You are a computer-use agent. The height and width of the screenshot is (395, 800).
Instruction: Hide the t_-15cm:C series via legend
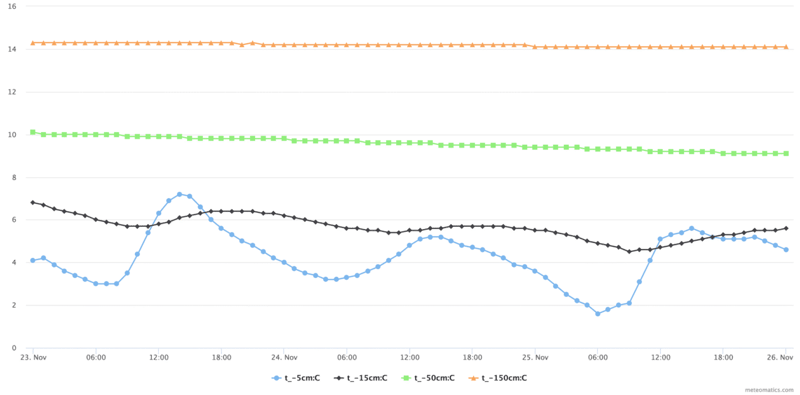click(361, 378)
